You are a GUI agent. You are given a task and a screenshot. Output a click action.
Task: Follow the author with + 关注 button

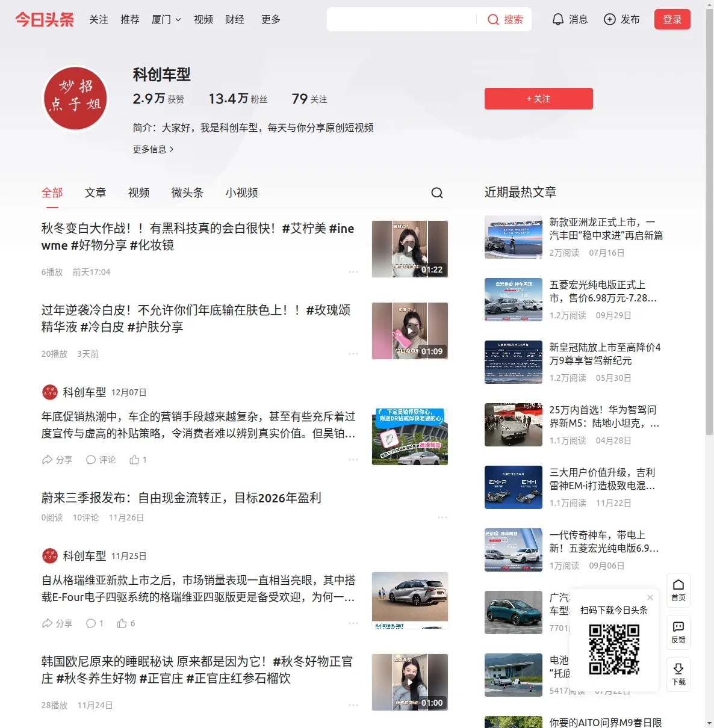pyautogui.click(x=539, y=99)
